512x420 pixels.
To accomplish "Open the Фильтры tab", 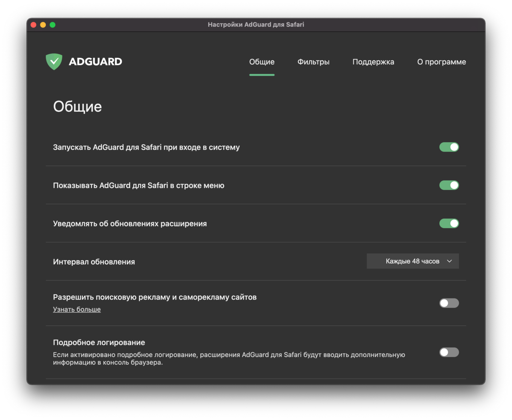I will (x=313, y=62).
